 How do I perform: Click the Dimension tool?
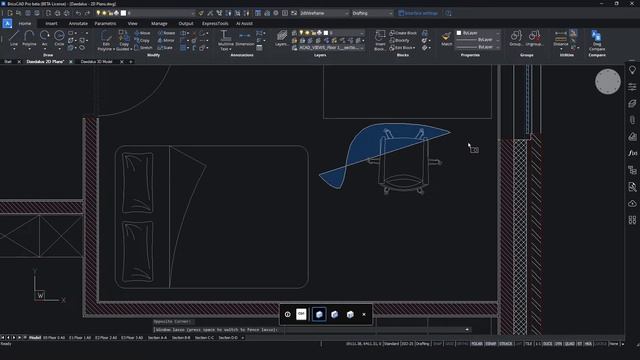click(245, 39)
